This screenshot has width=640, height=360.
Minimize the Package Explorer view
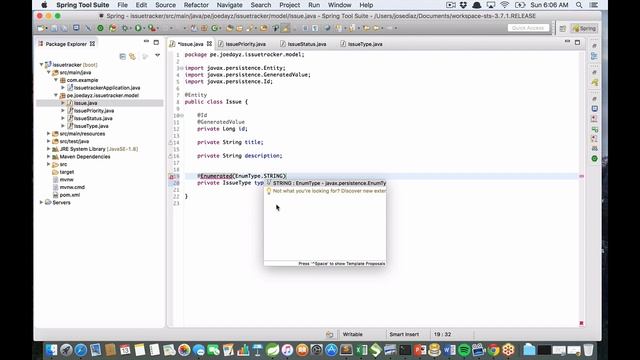146,42
